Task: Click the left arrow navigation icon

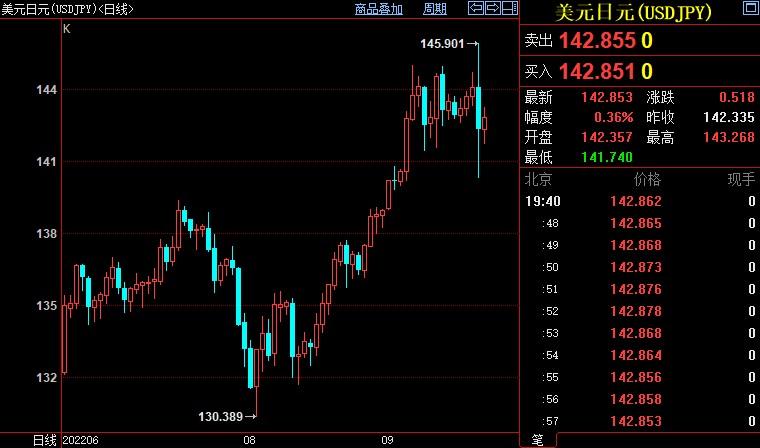Action: click(x=477, y=9)
